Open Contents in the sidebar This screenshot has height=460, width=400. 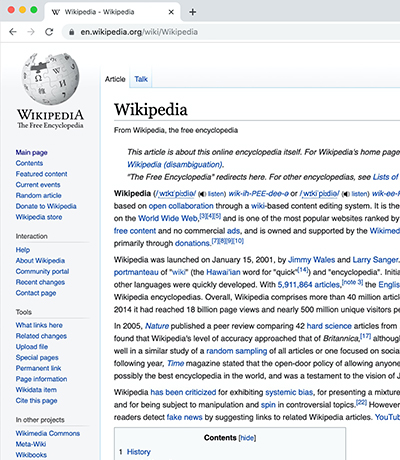[x=29, y=163]
